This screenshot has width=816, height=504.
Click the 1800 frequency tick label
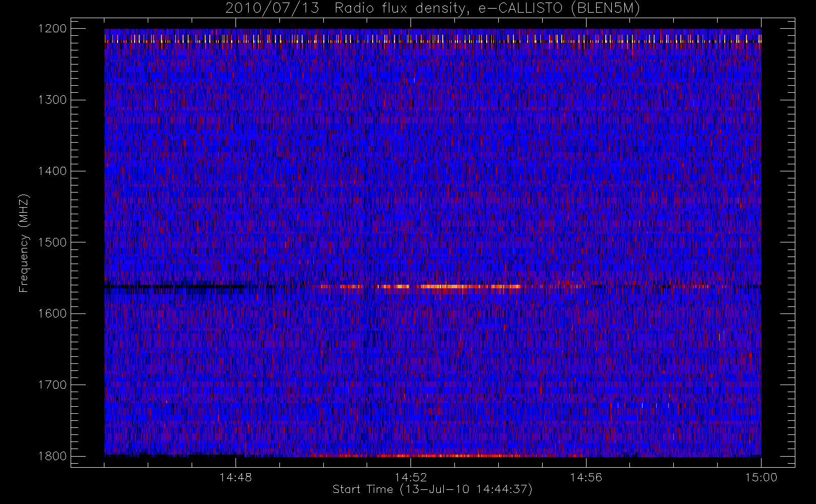point(52,456)
